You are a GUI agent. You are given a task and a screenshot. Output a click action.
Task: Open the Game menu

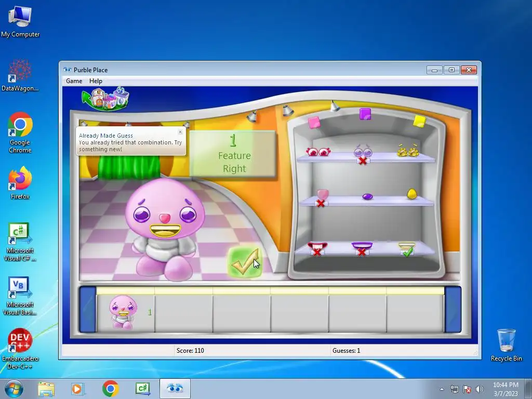pos(74,81)
